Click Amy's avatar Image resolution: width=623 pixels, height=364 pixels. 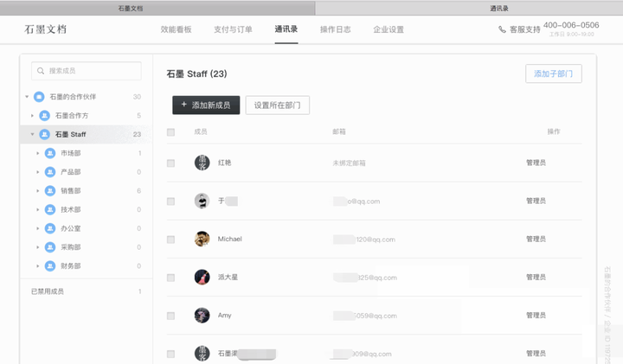click(202, 316)
